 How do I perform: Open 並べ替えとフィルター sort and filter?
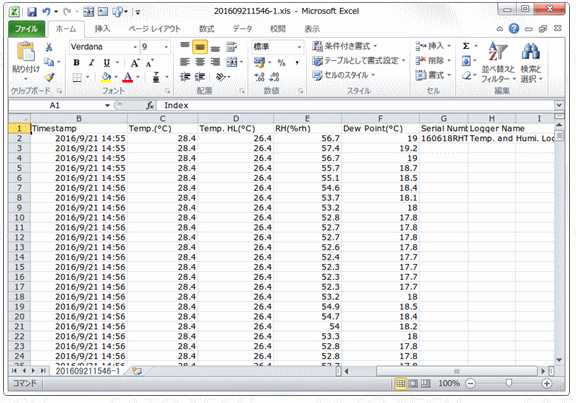point(498,62)
